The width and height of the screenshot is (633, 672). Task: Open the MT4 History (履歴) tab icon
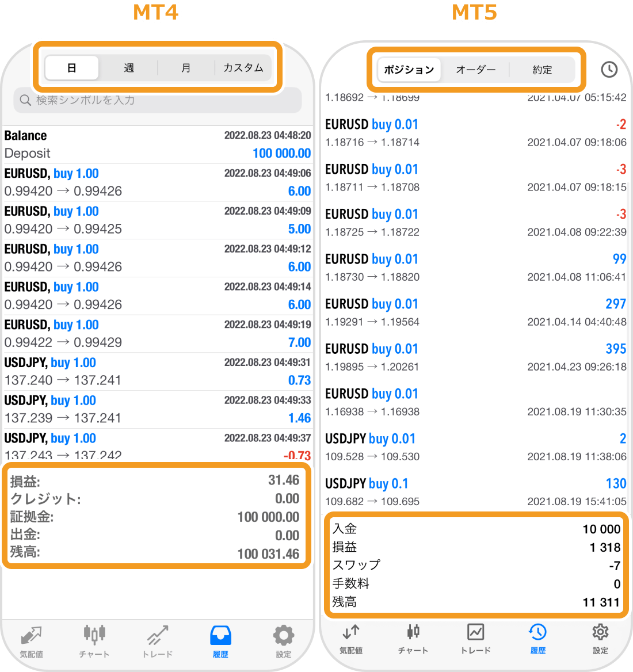tap(221, 635)
